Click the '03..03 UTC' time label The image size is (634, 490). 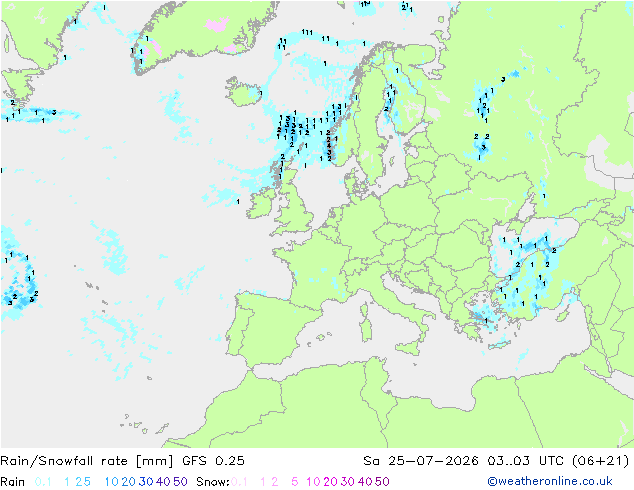(525, 461)
